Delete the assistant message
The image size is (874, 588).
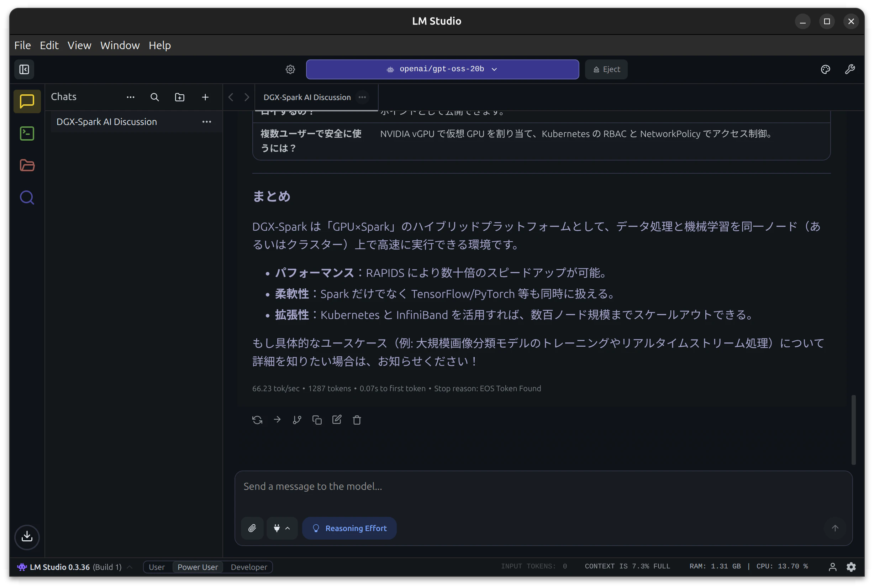(357, 420)
